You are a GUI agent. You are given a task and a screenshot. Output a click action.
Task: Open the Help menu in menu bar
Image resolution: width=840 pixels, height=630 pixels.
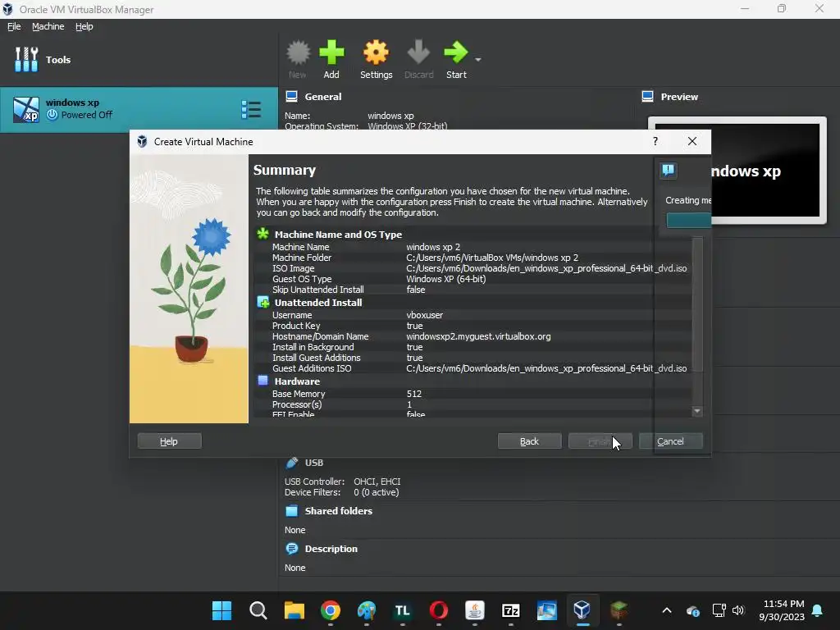tap(84, 26)
